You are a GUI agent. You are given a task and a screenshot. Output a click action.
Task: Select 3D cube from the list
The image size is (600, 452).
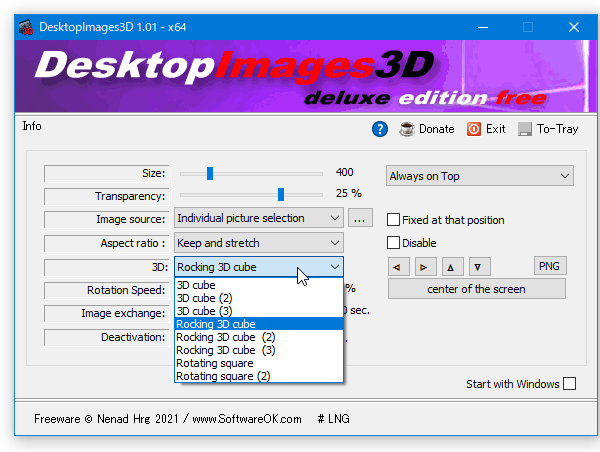(x=259, y=285)
